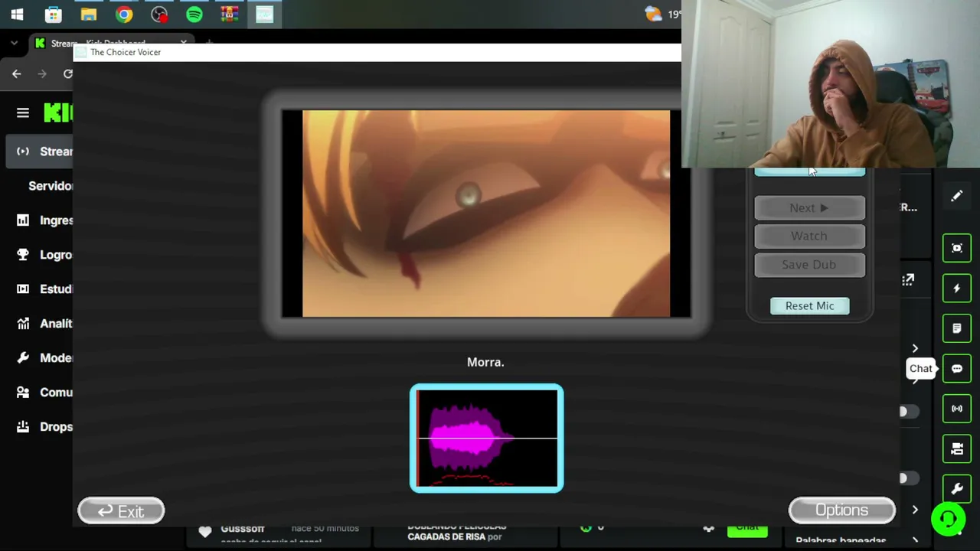Click the document notes icon in Kick toolbar
Viewport: 980px width, 551px height.
(957, 328)
